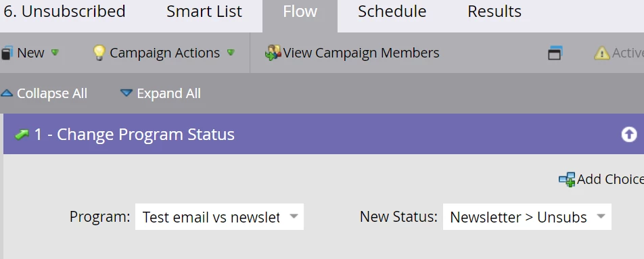Click the Campaign Actions lightbulb icon
The width and height of the screenshot is (644, 259).
99,53
